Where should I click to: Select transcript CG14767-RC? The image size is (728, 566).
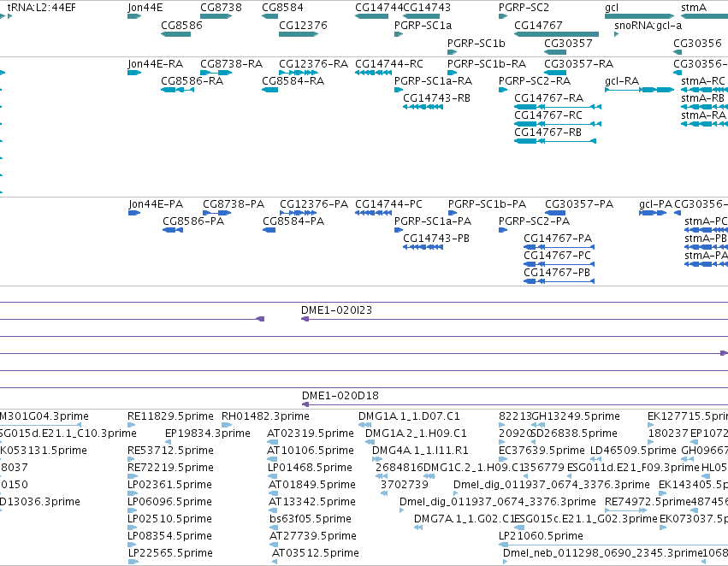tap(547, 115)
